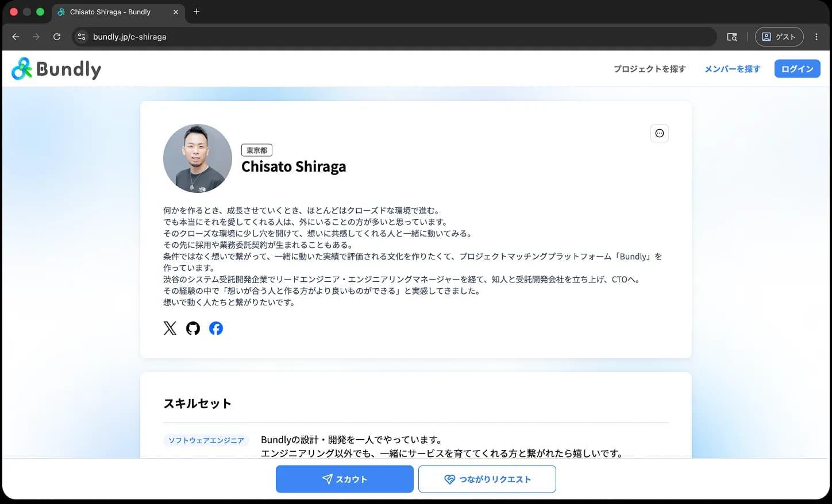832x504 pixels.
Task: Go back using the browser back arrow
Action: [x=16, y=37]
